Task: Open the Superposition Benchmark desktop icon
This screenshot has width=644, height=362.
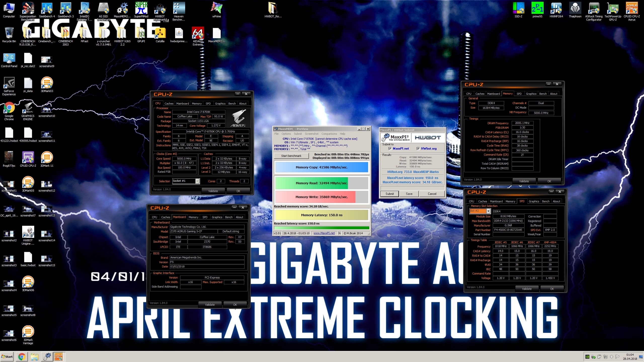Action: pyautogui.click(x=28, y=11)
